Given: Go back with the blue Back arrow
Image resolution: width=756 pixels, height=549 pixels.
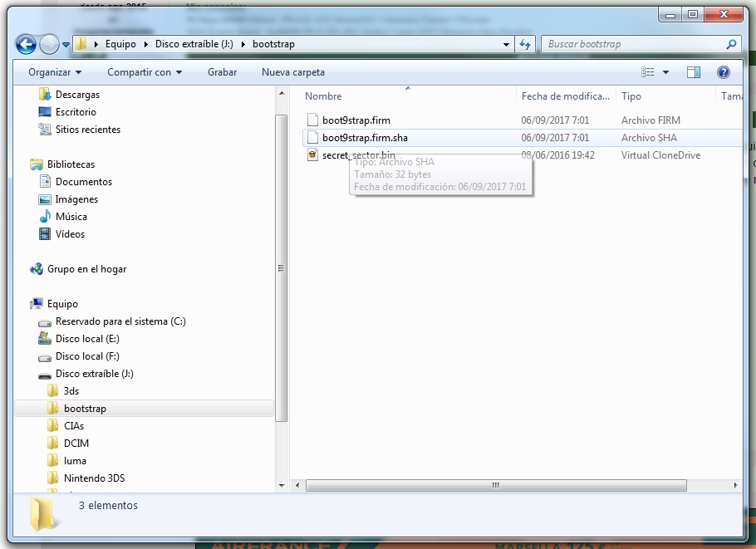Looking at the screenshot, I should click(x=26, y=44).
